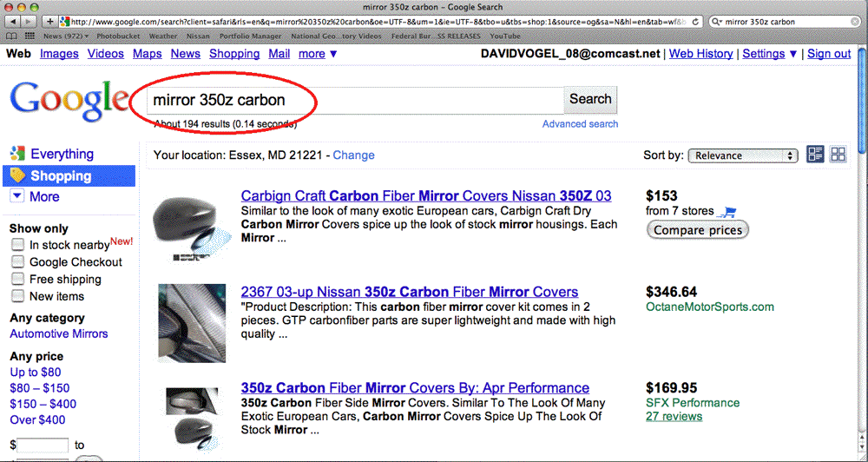The height and width of the screenshot is (462, 868).
Task: Open the '350z Carbon Fiber Mirror Covers By: Apr' result
Action: click(x=415, y=388)
